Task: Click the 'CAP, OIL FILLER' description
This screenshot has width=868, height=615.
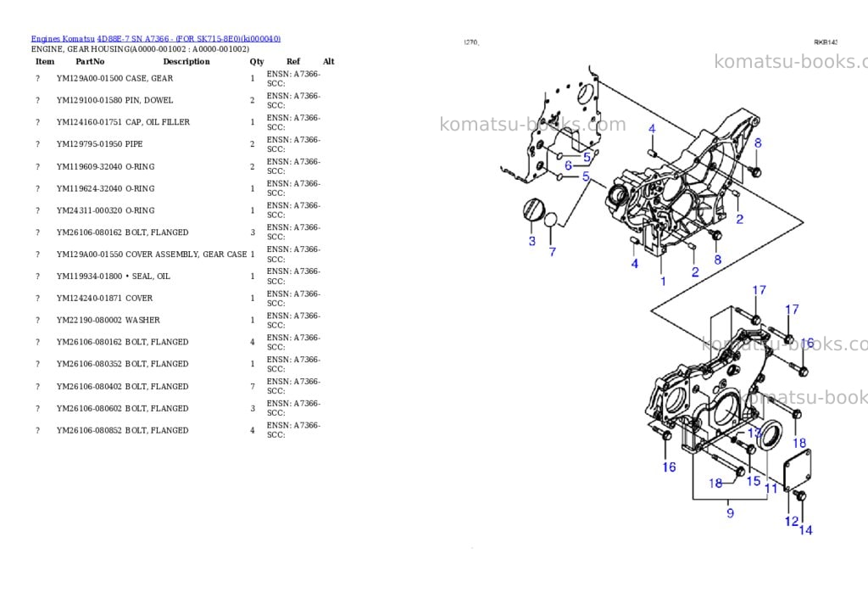Action: (x=157, y=122)
